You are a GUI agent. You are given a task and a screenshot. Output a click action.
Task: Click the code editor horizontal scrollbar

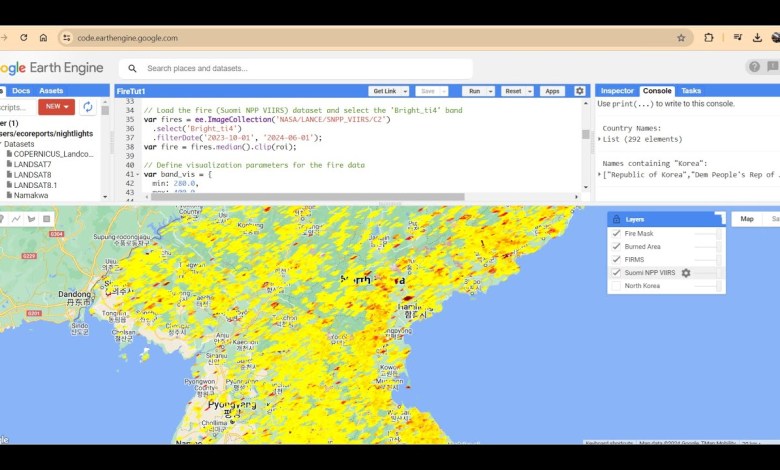307,197
